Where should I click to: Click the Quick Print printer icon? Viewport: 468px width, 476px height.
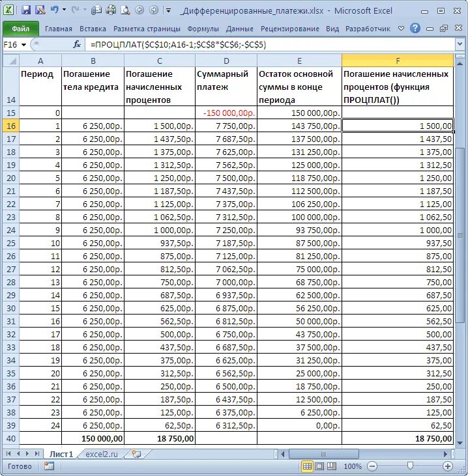(x=111, y=10)
